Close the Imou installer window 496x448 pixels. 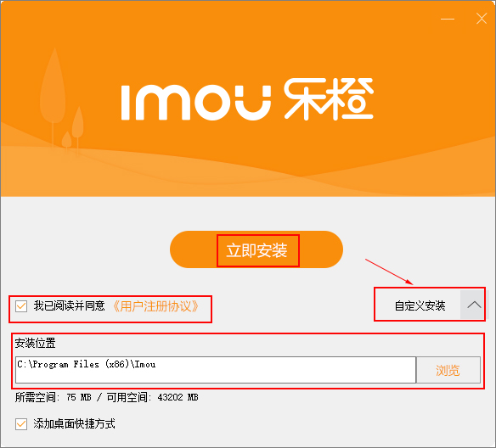pos(482,19)
